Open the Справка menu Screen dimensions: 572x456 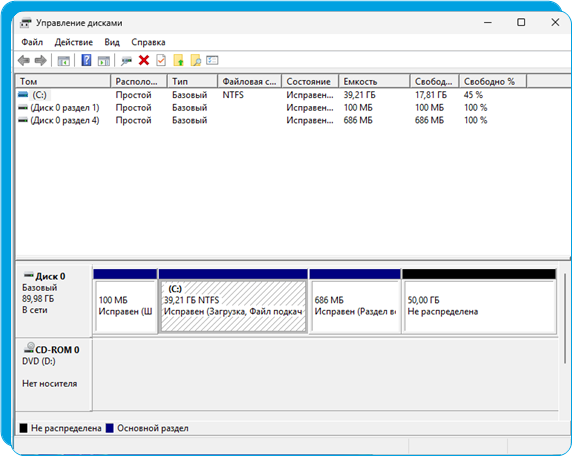(148, 42)
